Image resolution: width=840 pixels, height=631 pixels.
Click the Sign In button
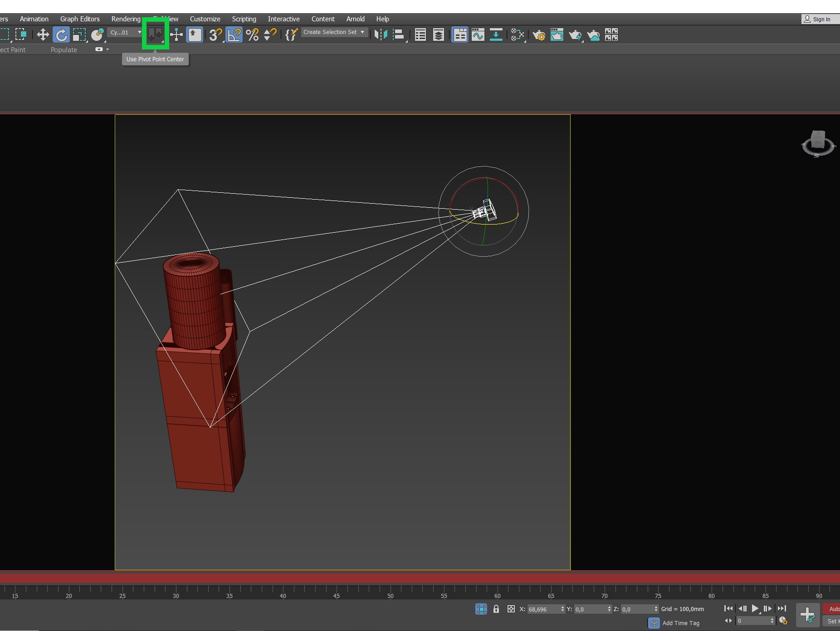point(820,19)
